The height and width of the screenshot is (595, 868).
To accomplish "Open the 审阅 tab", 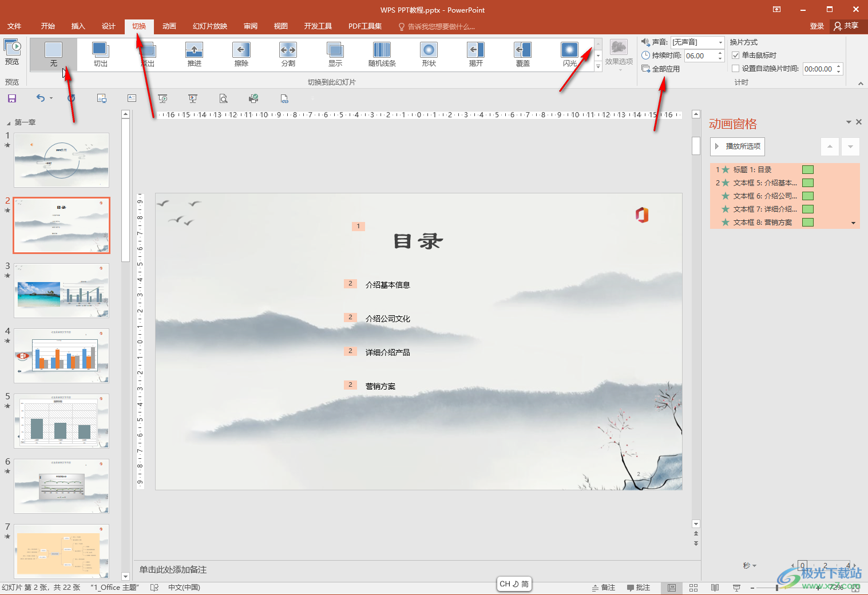I will pyautogui.click(x=251, y=26).
